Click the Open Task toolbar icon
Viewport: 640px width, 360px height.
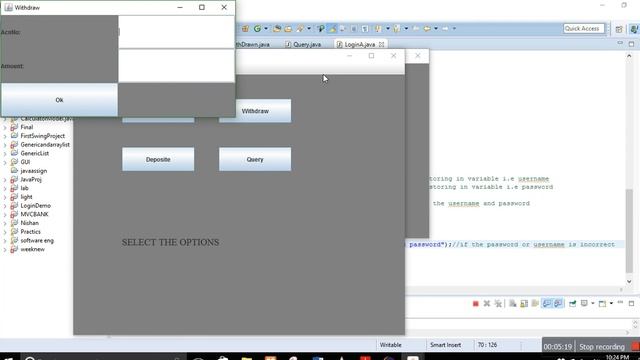tap(288, 29)
